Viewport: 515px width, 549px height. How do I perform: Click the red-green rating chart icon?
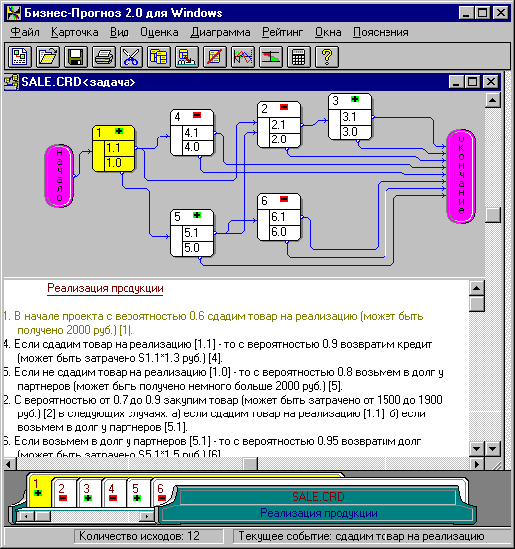[x=271, y=56]
